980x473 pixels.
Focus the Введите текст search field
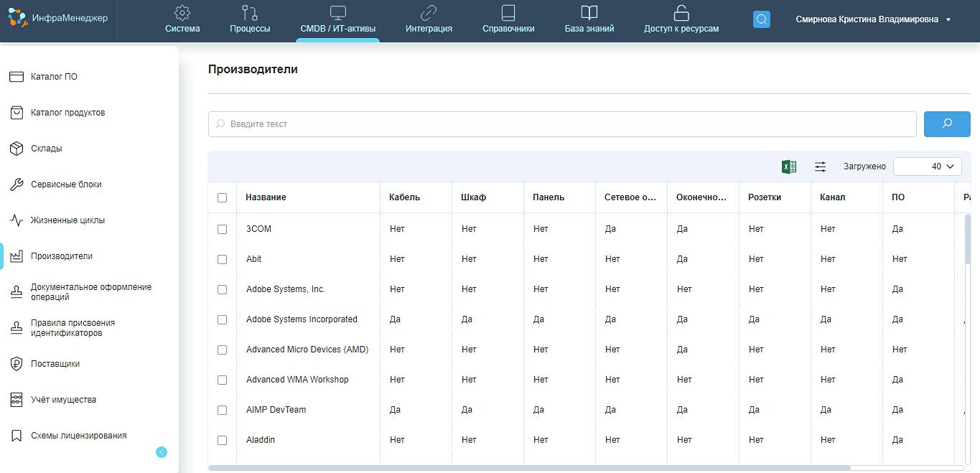[562, 124]
